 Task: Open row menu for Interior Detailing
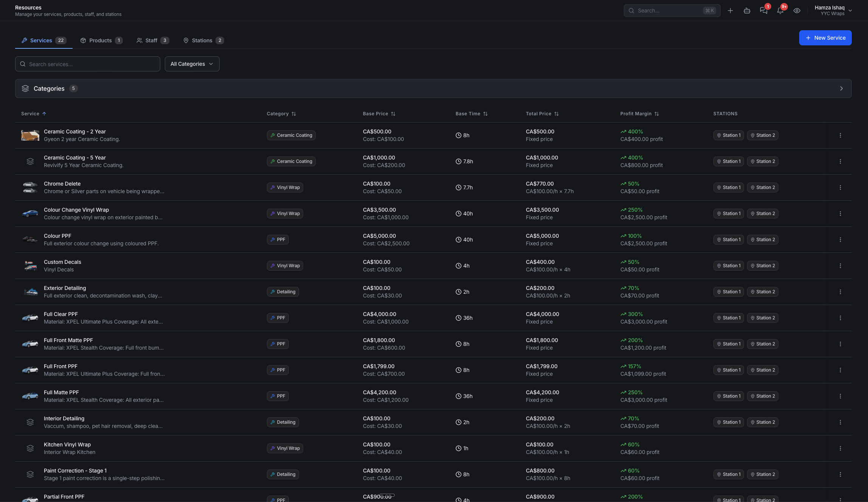pos(840,422)
